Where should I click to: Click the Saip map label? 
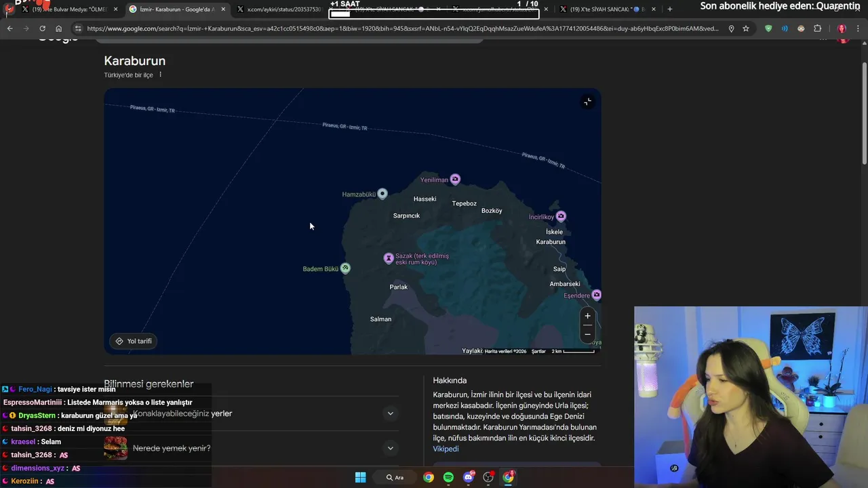point(559,269)
